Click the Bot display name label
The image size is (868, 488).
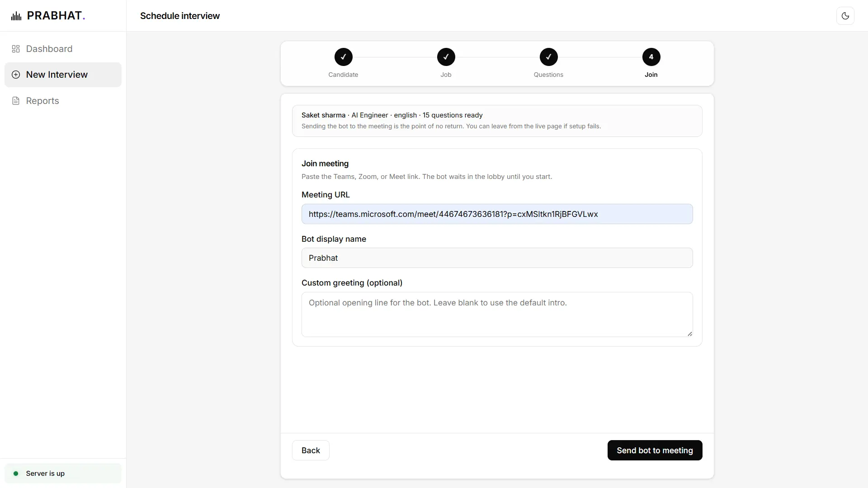coord(334,239)
